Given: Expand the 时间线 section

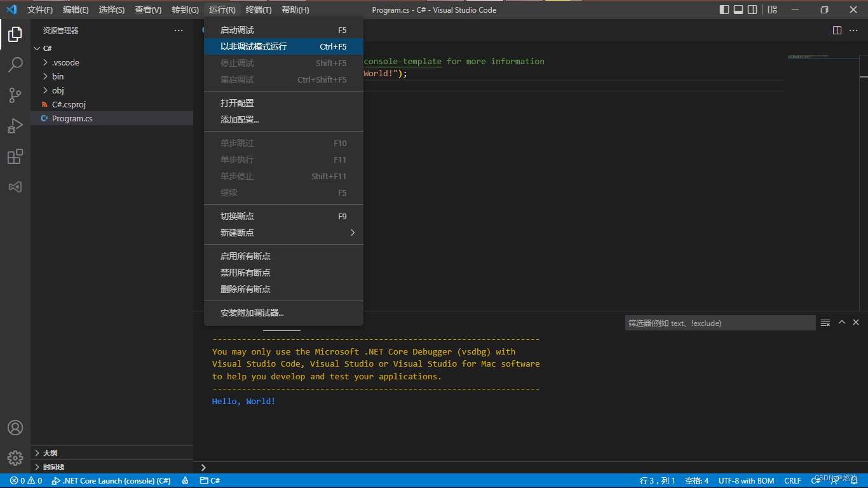Looking at the screenshot, I should coord(112,467).
